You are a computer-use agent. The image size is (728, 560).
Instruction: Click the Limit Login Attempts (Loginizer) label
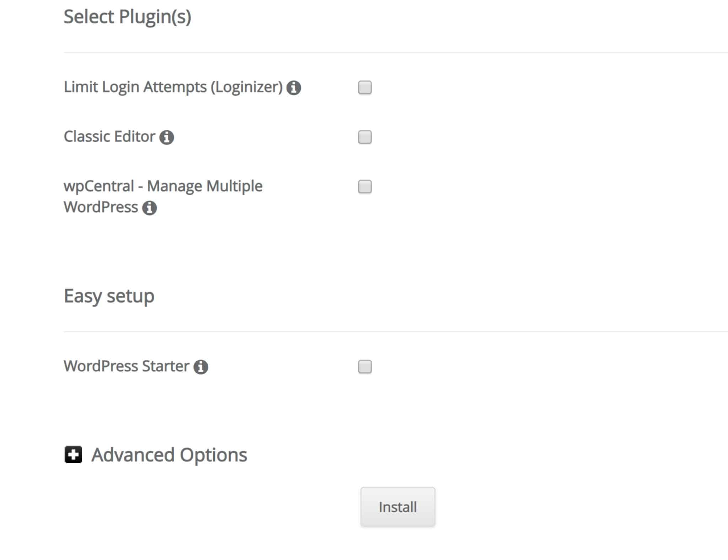click(x=173, y=87)
